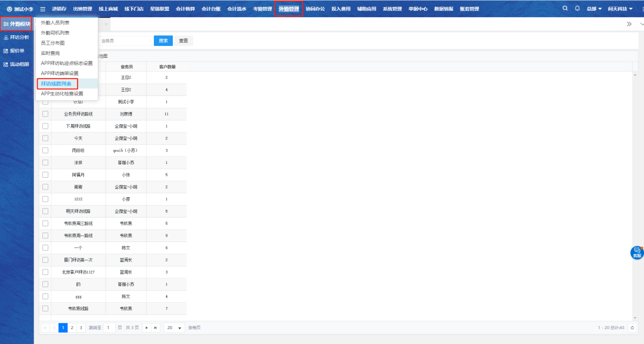
Task: Click the 业务员 search input field
Action: tap(125, 41)
